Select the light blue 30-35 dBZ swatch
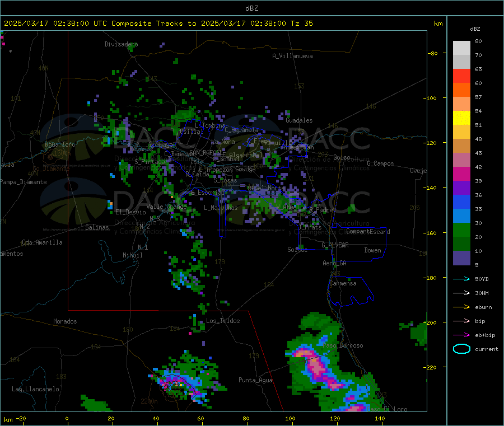 coord(461,216)
